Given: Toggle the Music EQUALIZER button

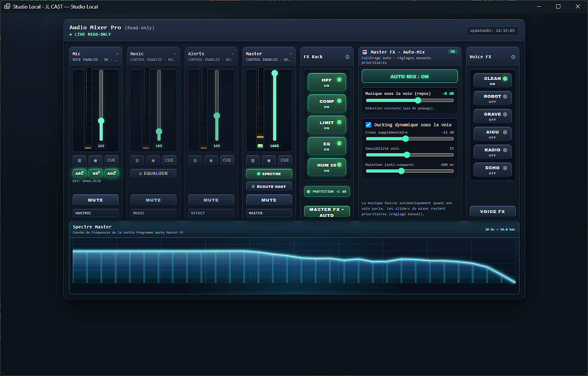Looking at the screenshot, I should [x=153, y=174].
